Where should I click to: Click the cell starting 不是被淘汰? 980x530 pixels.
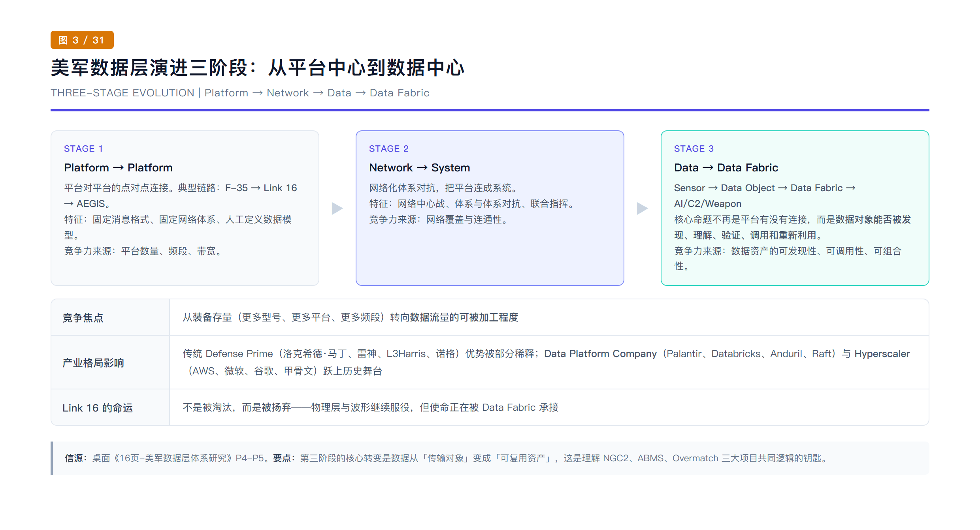click(x=549, y=408)
